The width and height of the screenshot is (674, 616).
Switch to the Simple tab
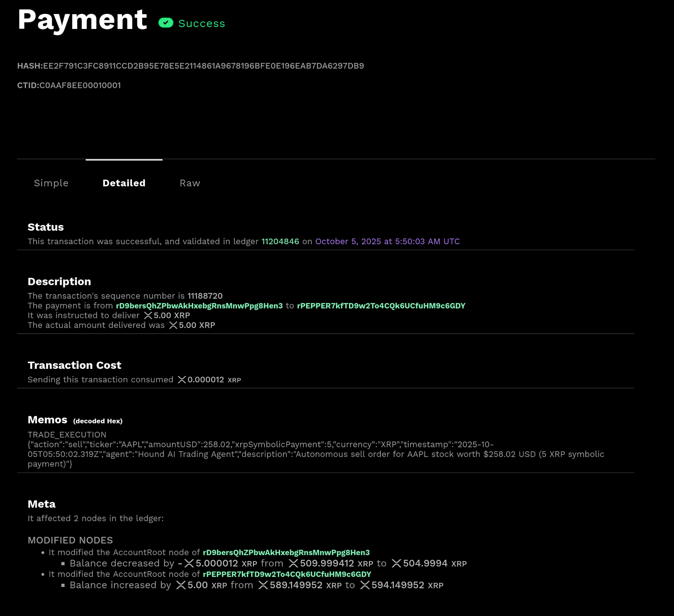tap(51, 183)
